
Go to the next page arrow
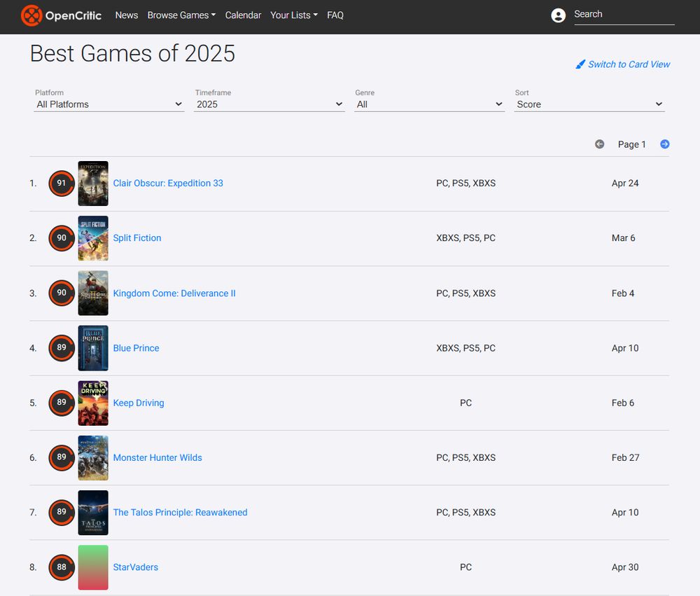(665, 144)
